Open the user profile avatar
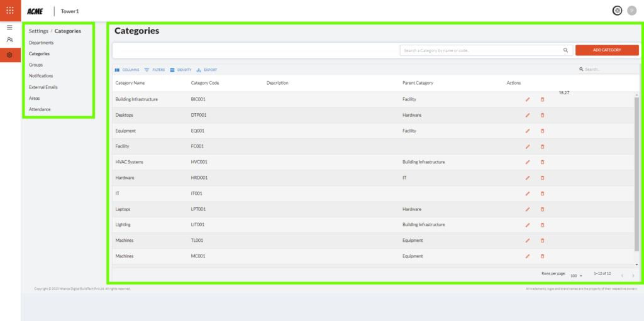 (632, 10)
